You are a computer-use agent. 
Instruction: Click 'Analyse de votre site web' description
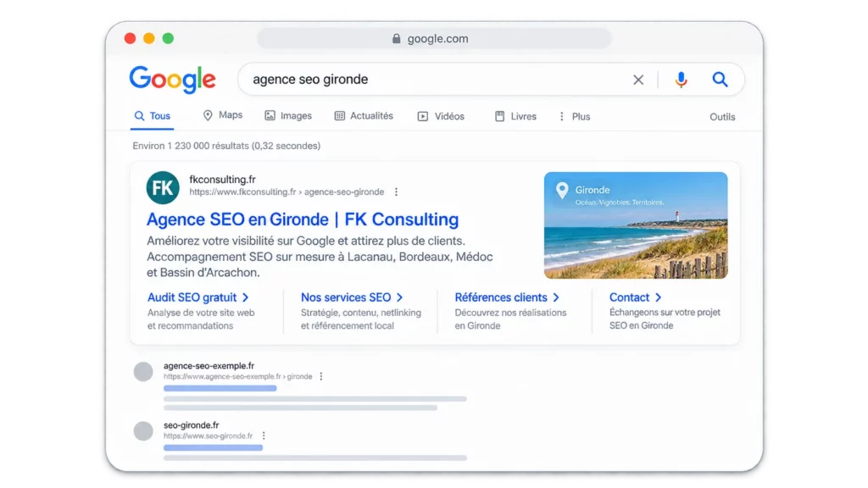pos(201,313)
